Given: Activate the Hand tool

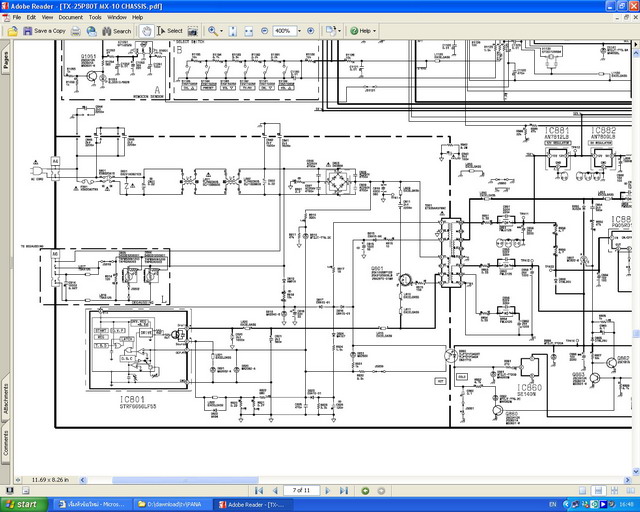Looking at the screenshot, I should [147, 31].
